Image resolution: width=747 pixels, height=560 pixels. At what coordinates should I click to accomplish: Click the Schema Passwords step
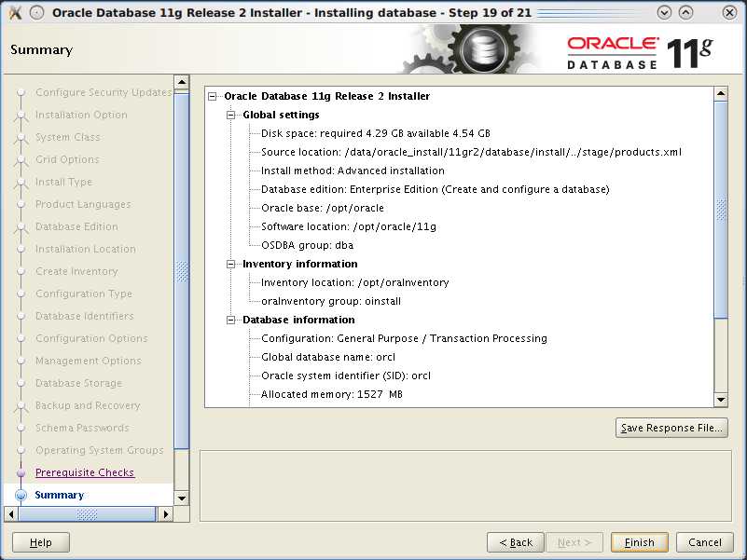[x=82, y=428]
